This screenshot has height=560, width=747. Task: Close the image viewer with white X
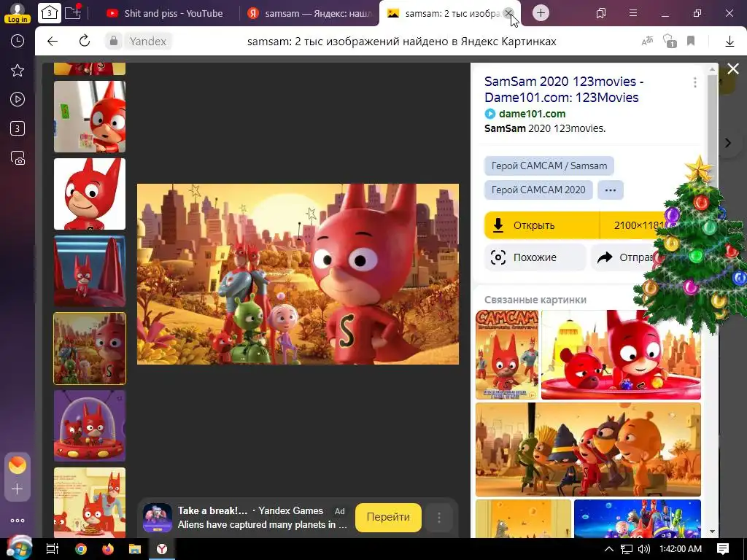pyautogui.click(x=733, y=69)
